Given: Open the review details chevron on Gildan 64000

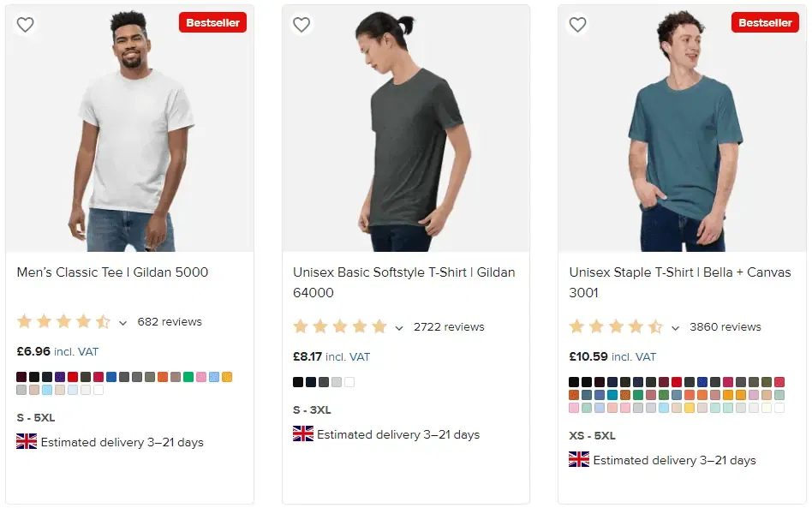Looking at the screenshot, I should click(x=398, y=327).
